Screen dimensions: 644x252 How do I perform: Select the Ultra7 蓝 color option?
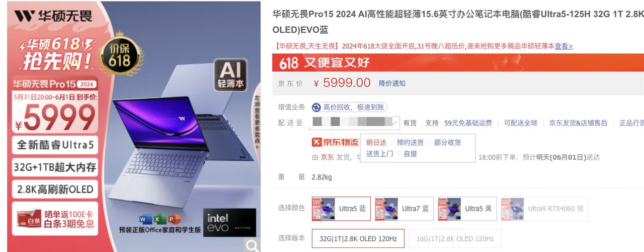(404, 209)
